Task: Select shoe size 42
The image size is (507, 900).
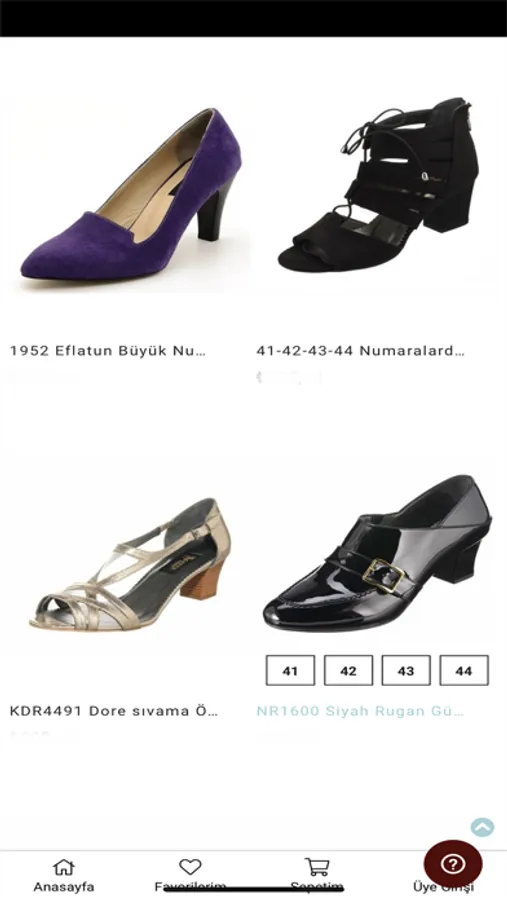Action: [349, 670]
